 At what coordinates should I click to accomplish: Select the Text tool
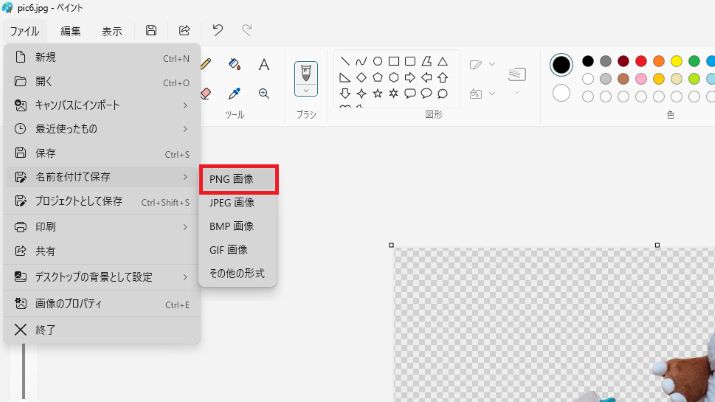tap(264, 64)
